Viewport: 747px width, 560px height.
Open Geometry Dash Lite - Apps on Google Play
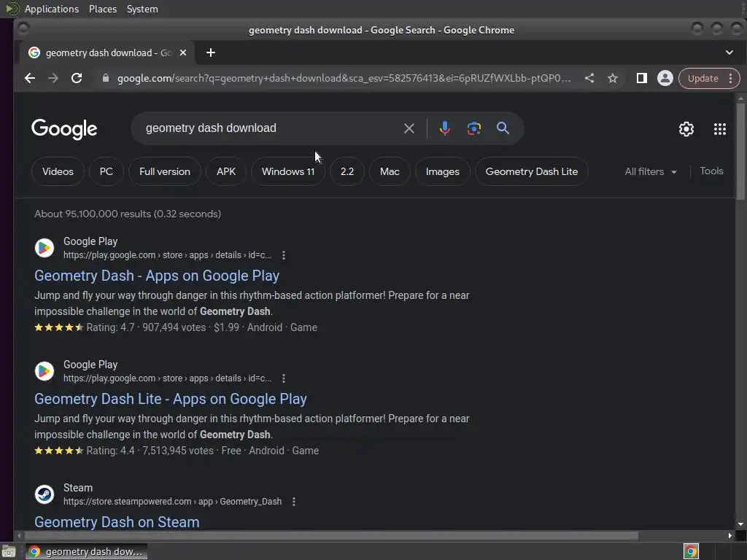pos(171,399)
